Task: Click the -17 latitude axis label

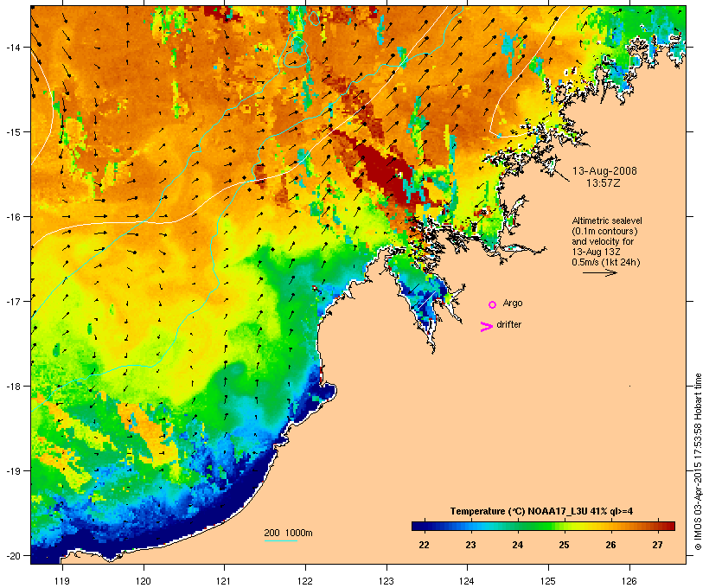Action: pyautogui.click(x=12, y=301)
